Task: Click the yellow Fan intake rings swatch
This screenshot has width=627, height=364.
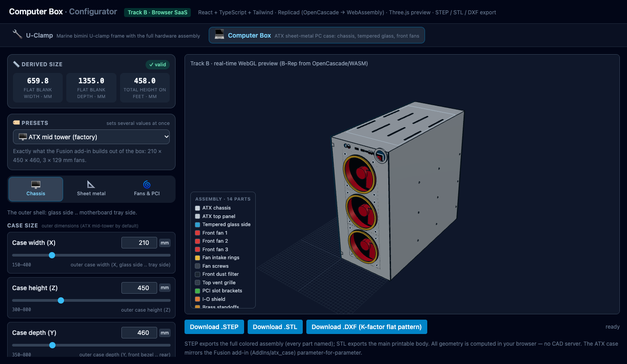Action: tap(198, 257)
